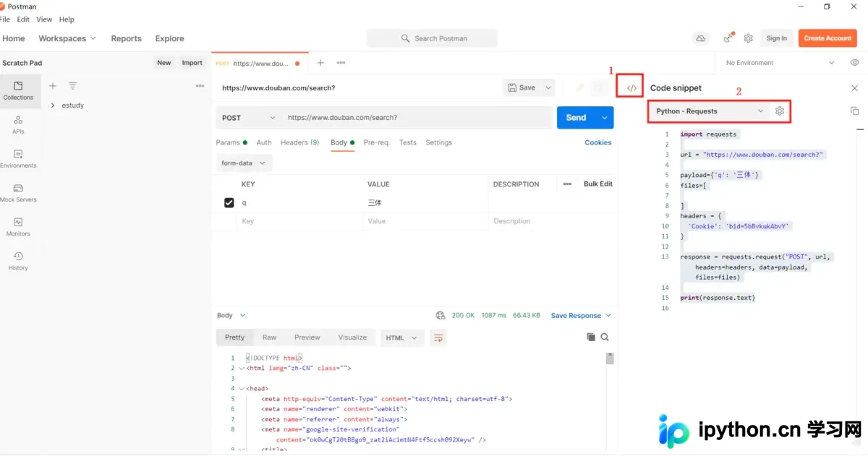The height and width of the screenshot is (456, 868).
Task: Click the collections filter icon
Action: point(72,85)
